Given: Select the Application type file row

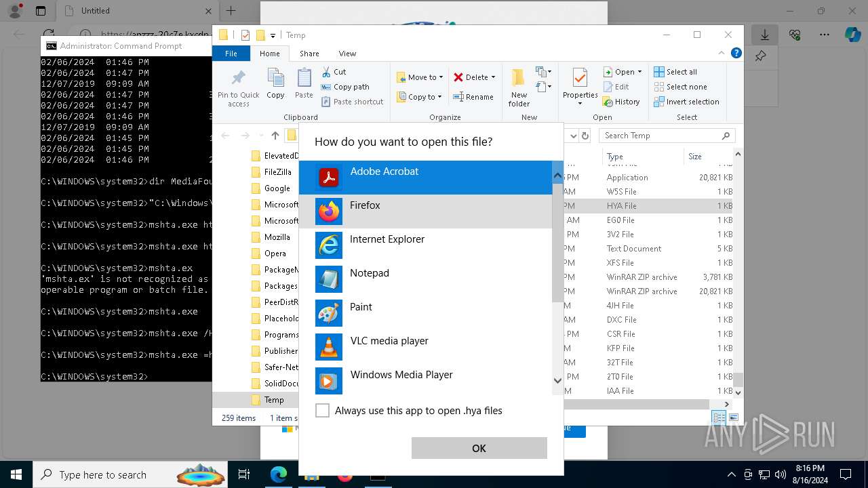Looking at the screenshot, I should (x=648, y=178).
